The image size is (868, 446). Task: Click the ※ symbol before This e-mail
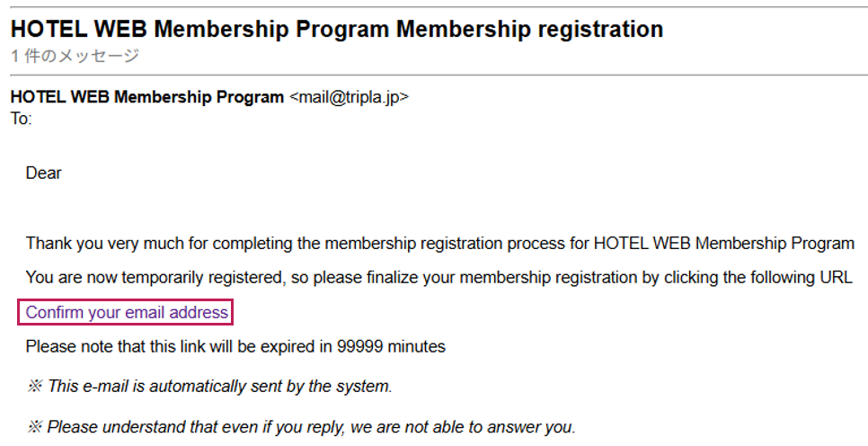[34, 387]
